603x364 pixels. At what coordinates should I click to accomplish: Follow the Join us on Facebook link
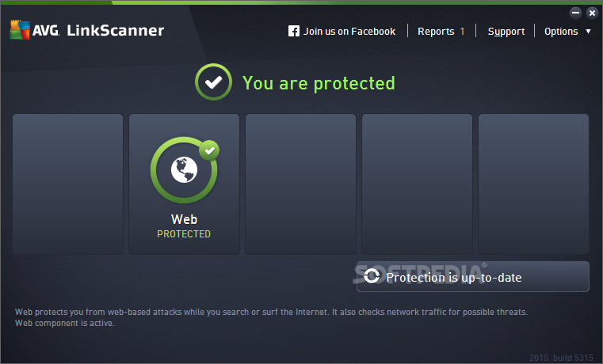[349, 31]
